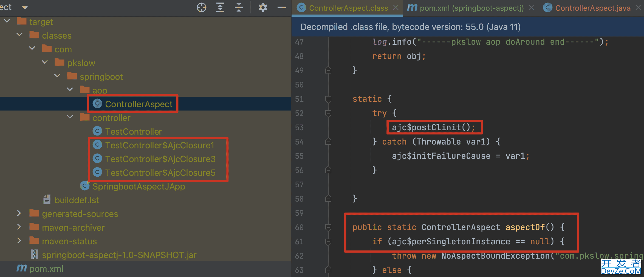Expand the maven-status folder
This screenshot has height=277, width=644.
click(19, 241)
